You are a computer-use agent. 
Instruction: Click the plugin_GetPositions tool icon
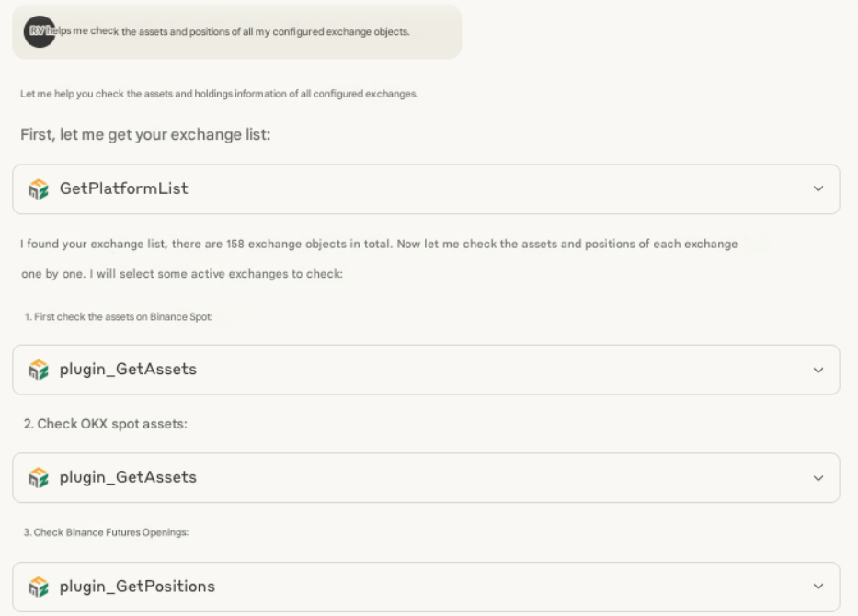click(39, 587)
